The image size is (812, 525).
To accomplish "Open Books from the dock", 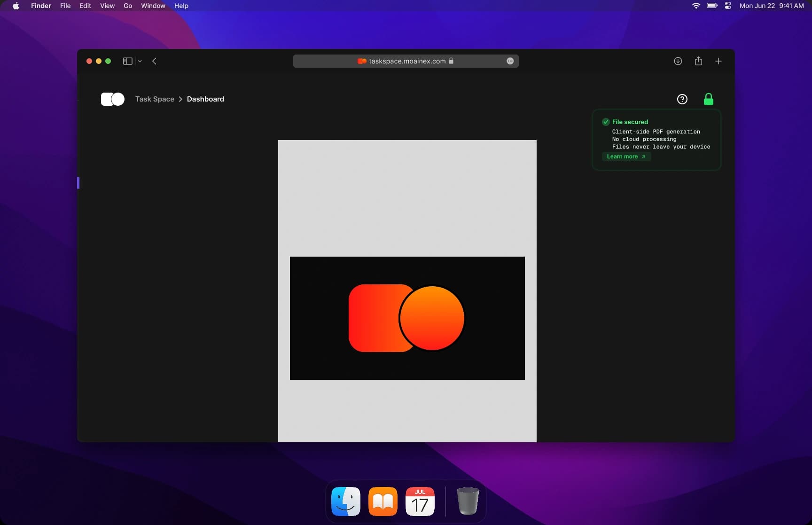I will point(383,501).
